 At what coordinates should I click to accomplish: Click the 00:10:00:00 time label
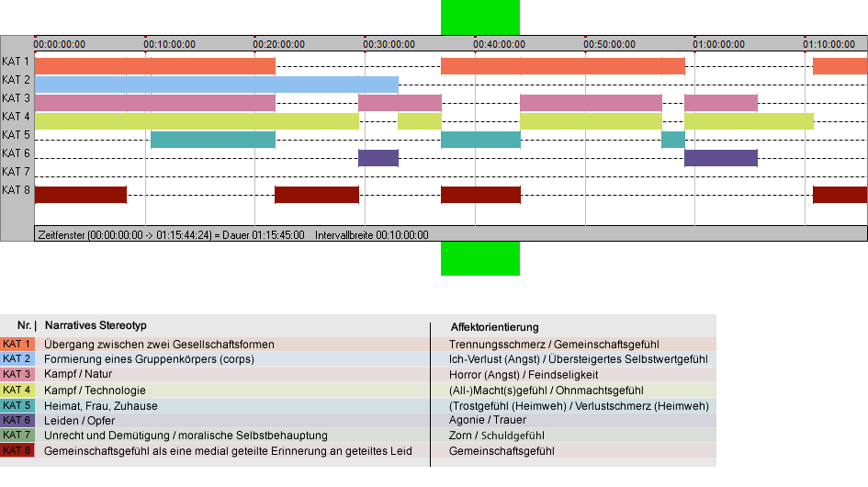point(169,44)
